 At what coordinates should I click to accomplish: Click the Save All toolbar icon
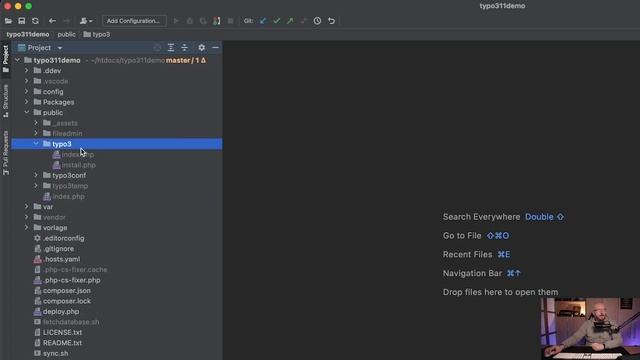22,21
